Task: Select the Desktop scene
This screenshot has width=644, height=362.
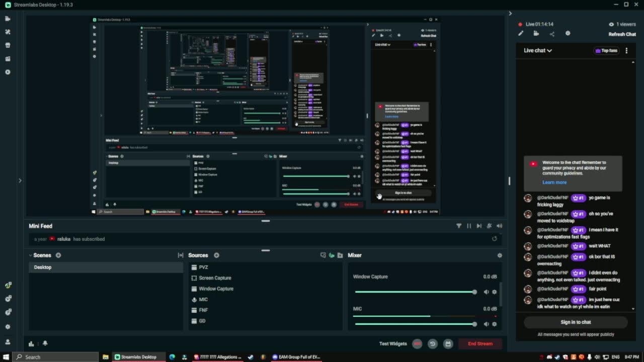Action: click(106, 267)
